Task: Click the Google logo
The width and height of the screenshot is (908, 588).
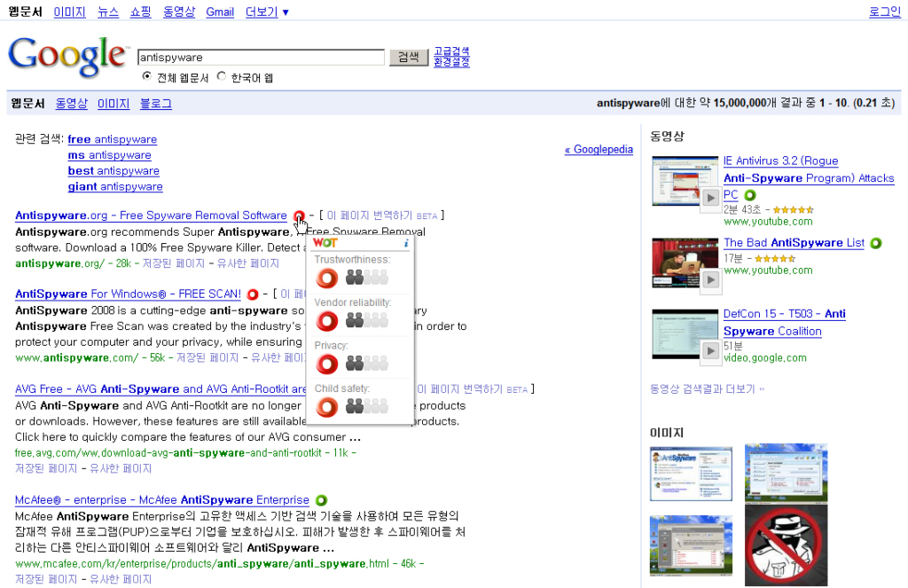Action: [x=67, y=56]
